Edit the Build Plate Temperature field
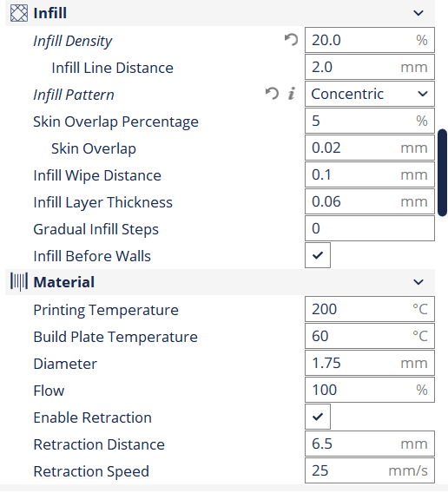This screenshot has width=448, height=493. pyautogui.click(x=370, y=336)
